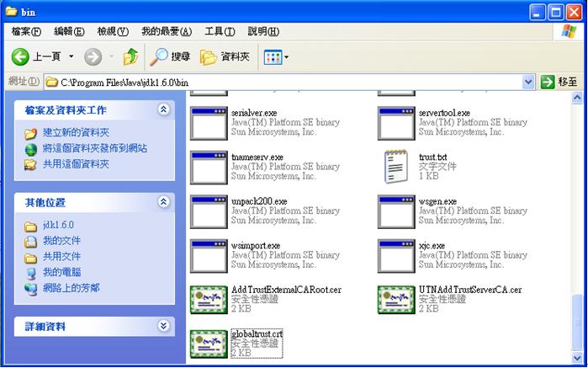Expand the 詳細資料 panel

163,326
